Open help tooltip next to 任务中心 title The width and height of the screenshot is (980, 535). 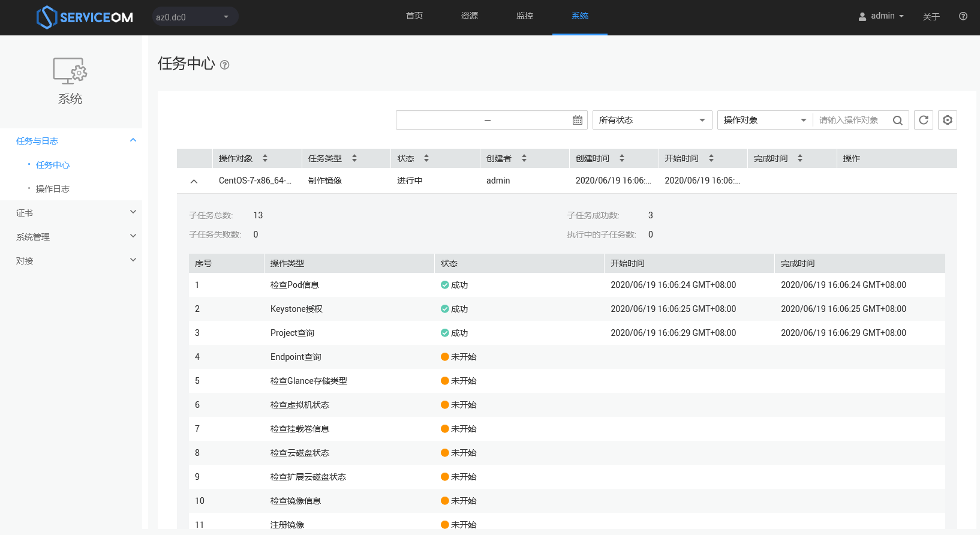coord(224,65)
